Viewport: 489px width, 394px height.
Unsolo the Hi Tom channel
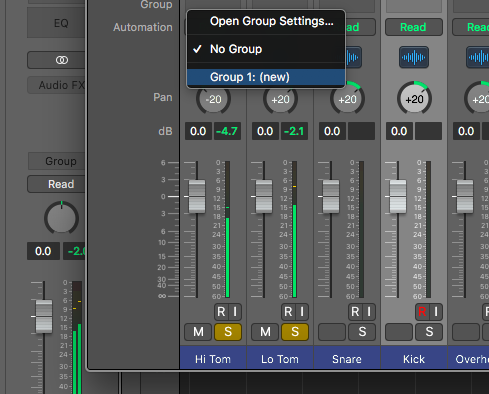(x=228, y=332)
